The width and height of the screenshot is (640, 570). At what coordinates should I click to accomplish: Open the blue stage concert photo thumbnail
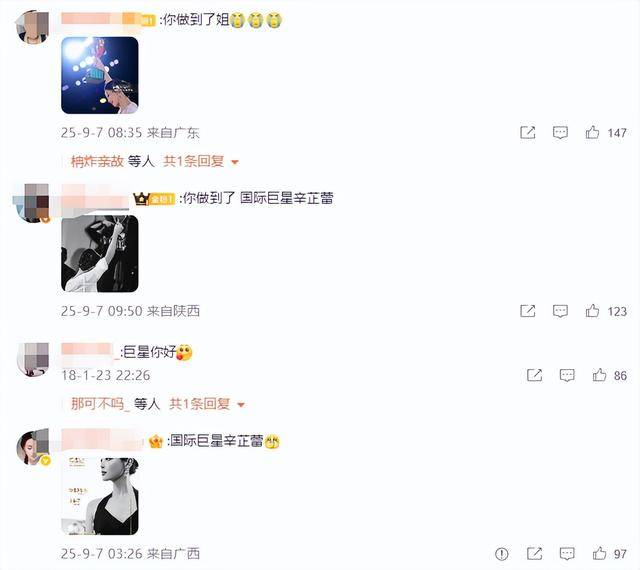click(100, 75)
